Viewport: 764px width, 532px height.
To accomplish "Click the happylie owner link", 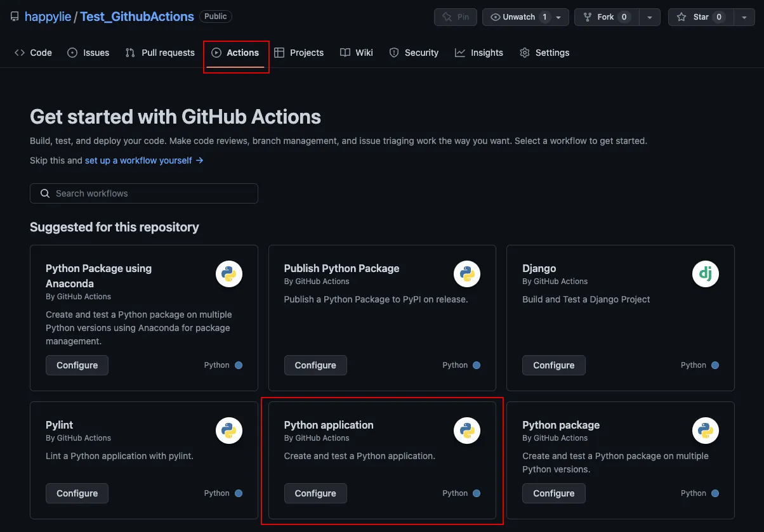I will pos(48,16).
